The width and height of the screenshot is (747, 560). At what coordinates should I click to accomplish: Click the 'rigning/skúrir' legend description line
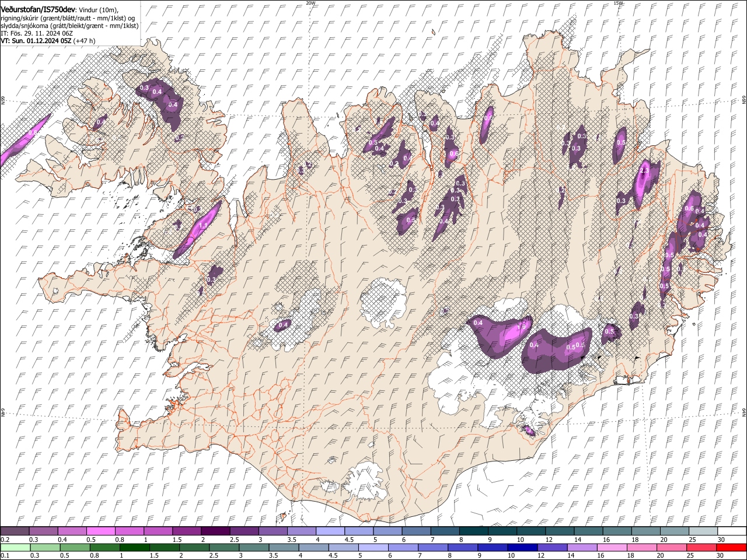pos(68,18)
